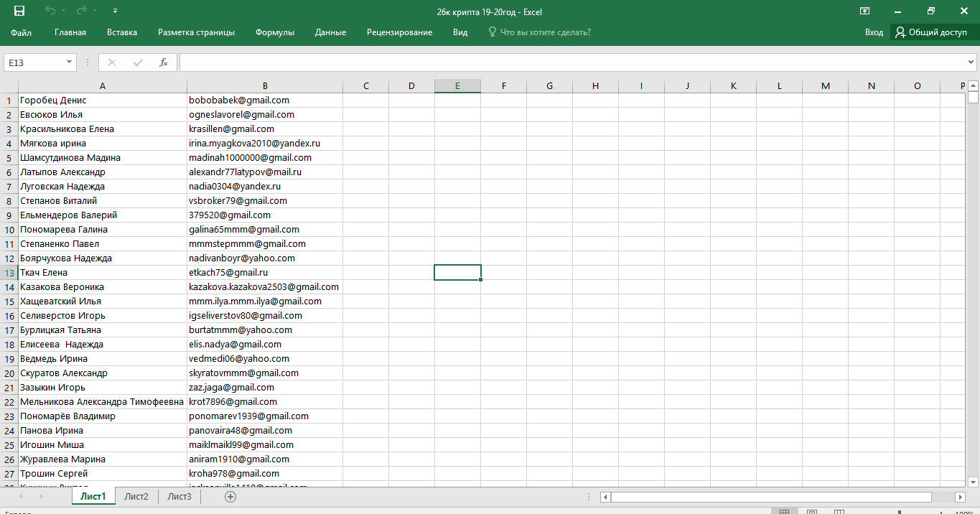
Task: Select cell 'bobobabek@gmail.com'
Action: (x=265, y=101)
